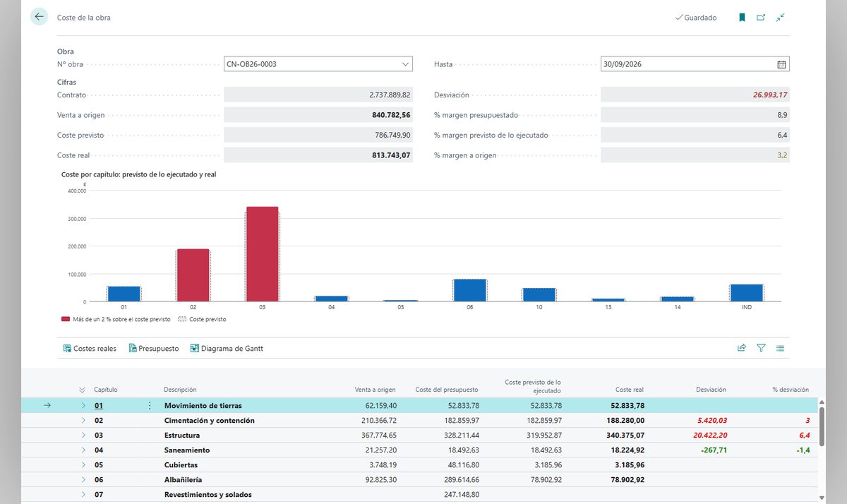Click the % desviación column header
The image size is (847, 504).
coord(791,390)
